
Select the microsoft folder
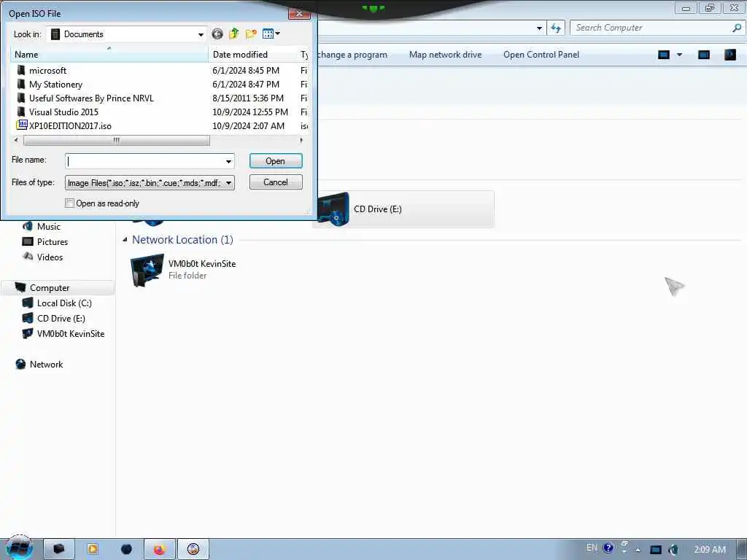coord(47,71)
